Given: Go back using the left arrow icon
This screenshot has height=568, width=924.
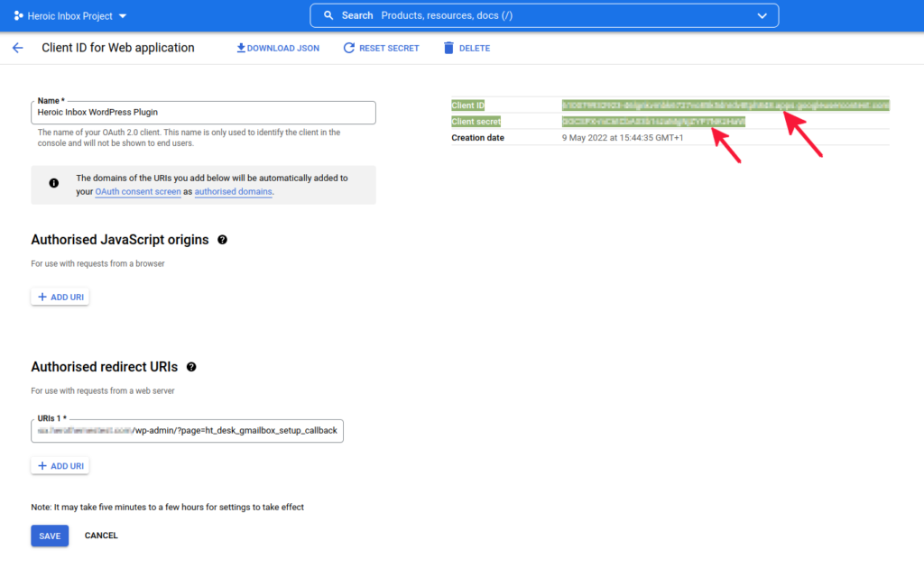Looking at the screenshot, I should pyautogui.click(x=18, y=49).
